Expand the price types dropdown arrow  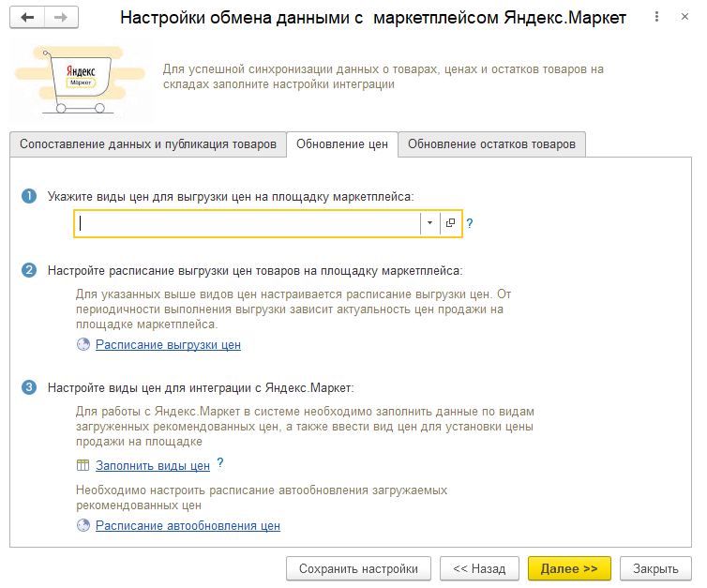tap(429, 223)
